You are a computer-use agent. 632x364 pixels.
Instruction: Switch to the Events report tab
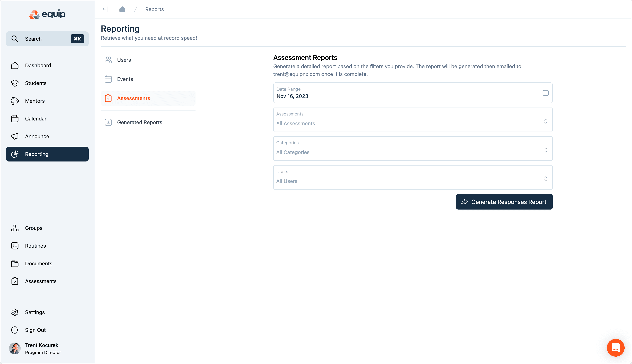[x=125, y=79]
